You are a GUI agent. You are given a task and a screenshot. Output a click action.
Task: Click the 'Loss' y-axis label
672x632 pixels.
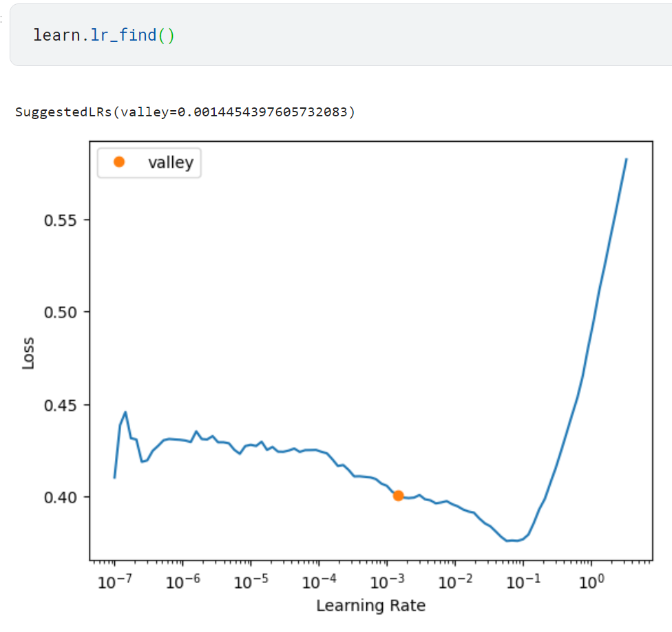(28, 353)
